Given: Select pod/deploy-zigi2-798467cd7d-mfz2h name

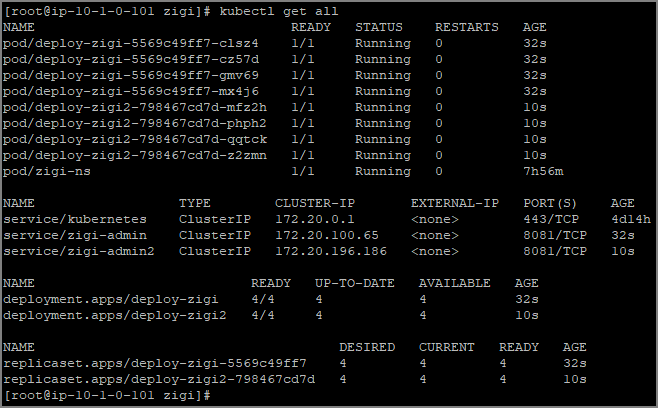Looking at the screenshot, I should tap(135, 107).
